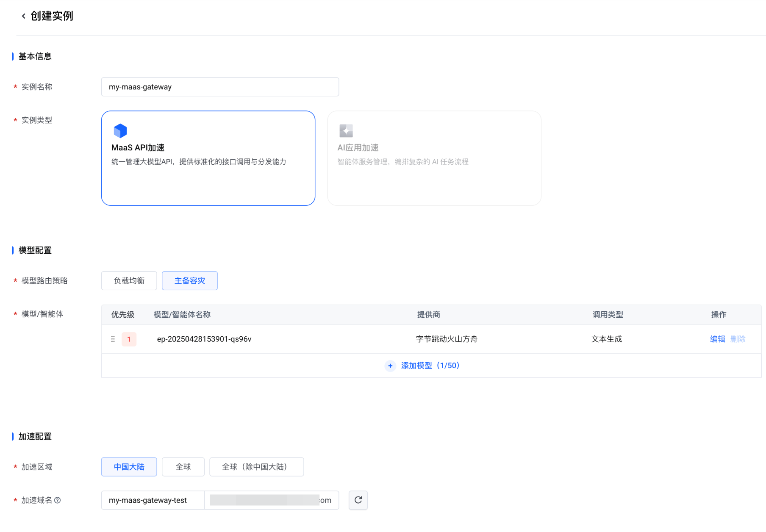Click the plus icon beside 添加模型
The height and width of the screenshot is (532, 766).
[x=390, y=366]
